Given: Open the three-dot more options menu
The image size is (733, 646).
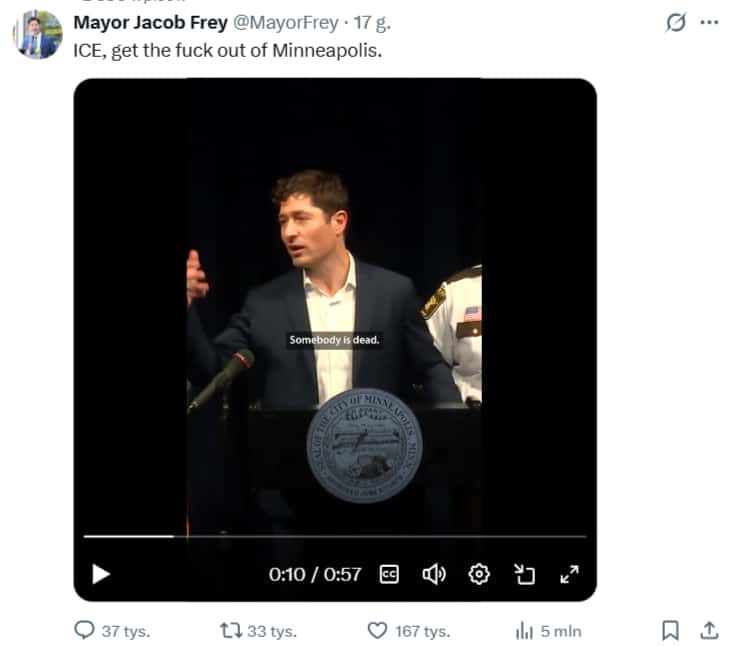Looking at the screenshot, I should 709,22.
